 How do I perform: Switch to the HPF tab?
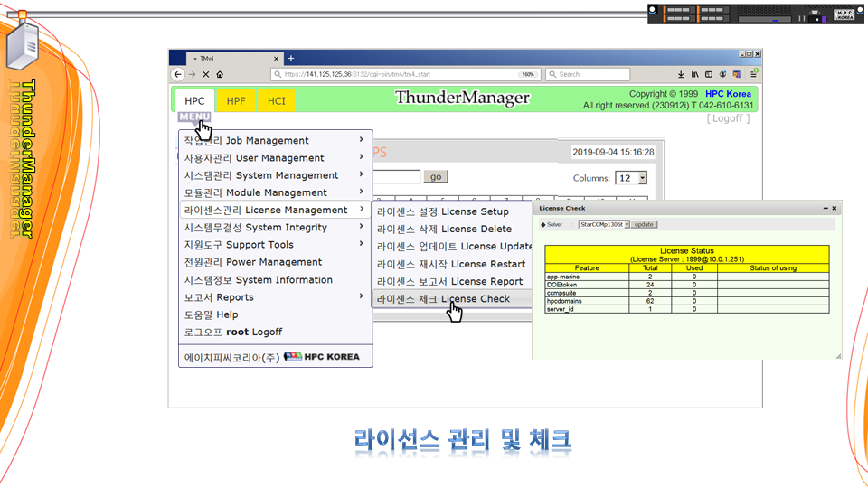click(236, 101)
